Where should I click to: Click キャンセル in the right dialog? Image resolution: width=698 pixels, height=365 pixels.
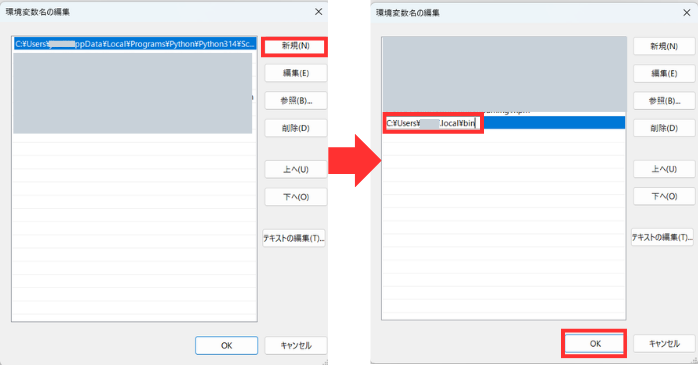(664, 344)
